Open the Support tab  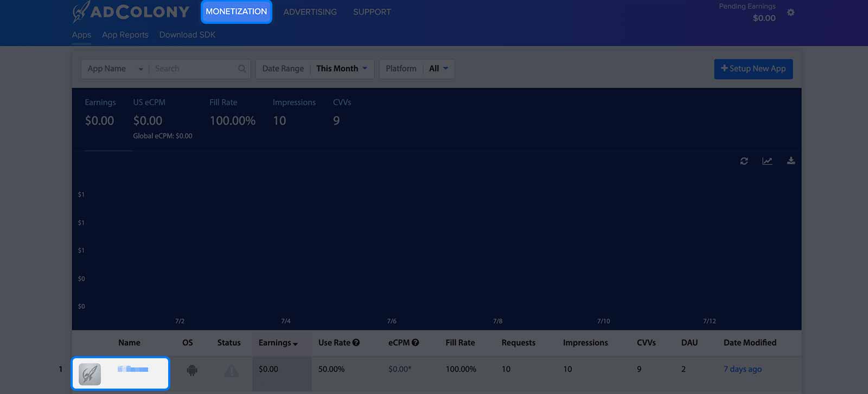pyautogui.click(x=372, y=12)
